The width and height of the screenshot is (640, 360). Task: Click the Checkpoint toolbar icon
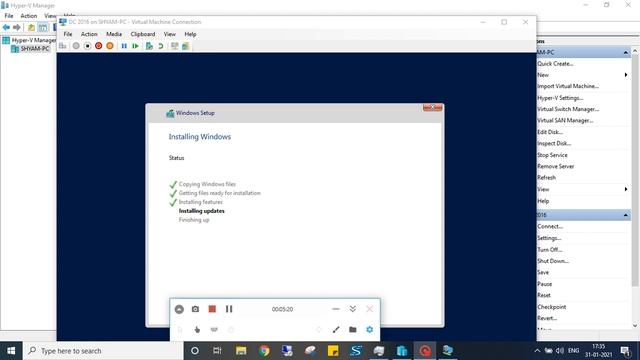149,46
